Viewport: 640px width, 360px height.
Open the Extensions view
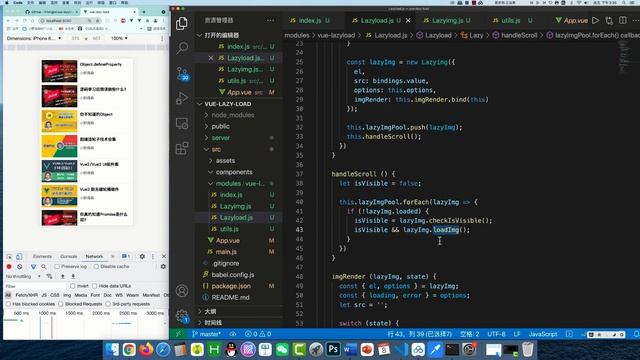[182, 148]
